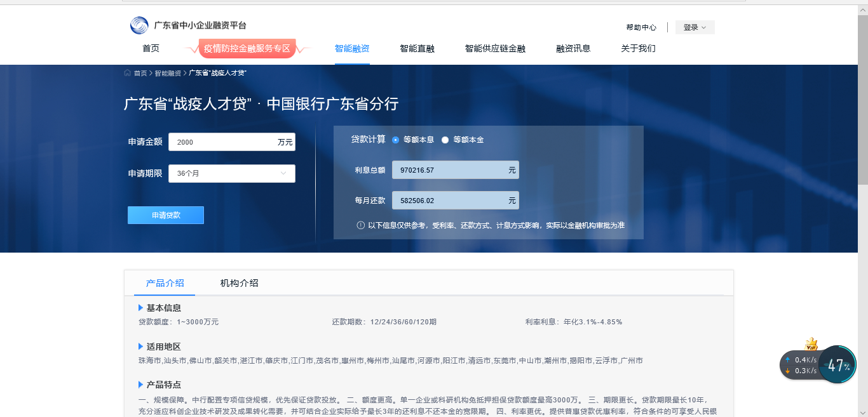Click the 贷款额度：1~3000万元 text

[179, 322]
